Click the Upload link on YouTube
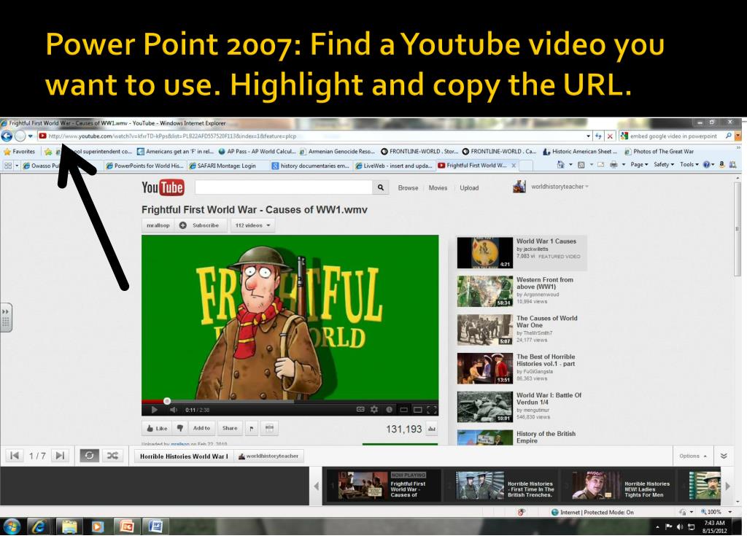Screen dimensions: 747x560 469,188
